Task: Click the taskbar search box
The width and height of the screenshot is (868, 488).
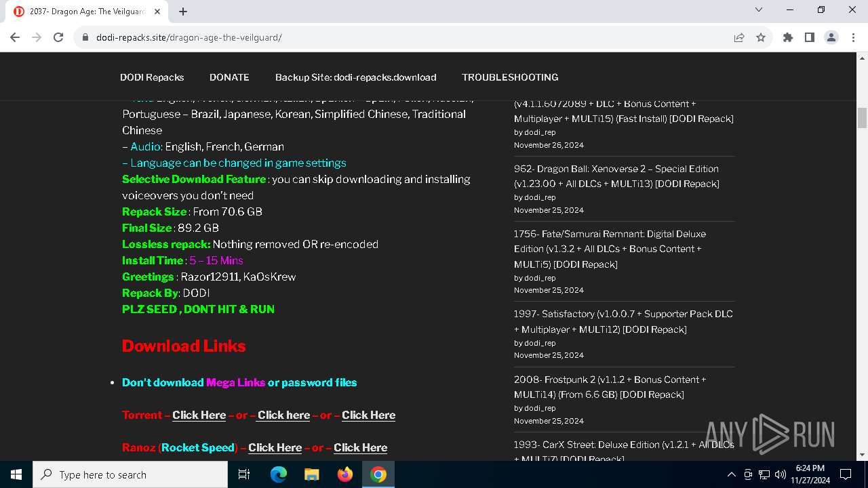Action: (x=130, y=474)
